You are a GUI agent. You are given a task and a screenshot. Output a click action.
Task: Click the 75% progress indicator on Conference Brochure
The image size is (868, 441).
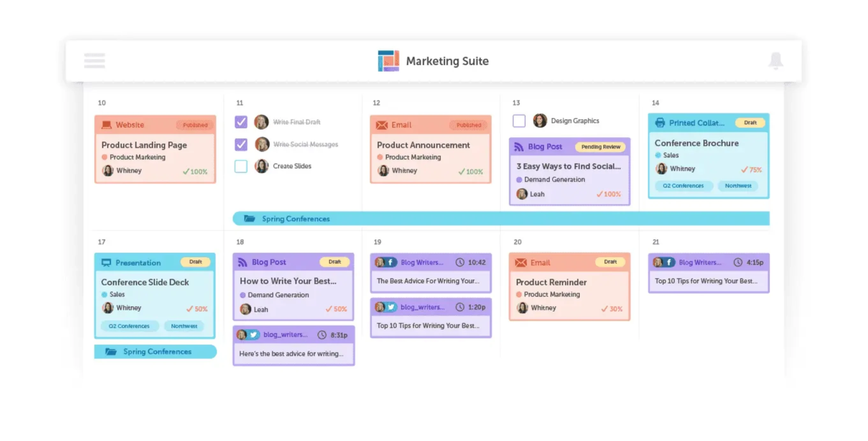[751, 169]
